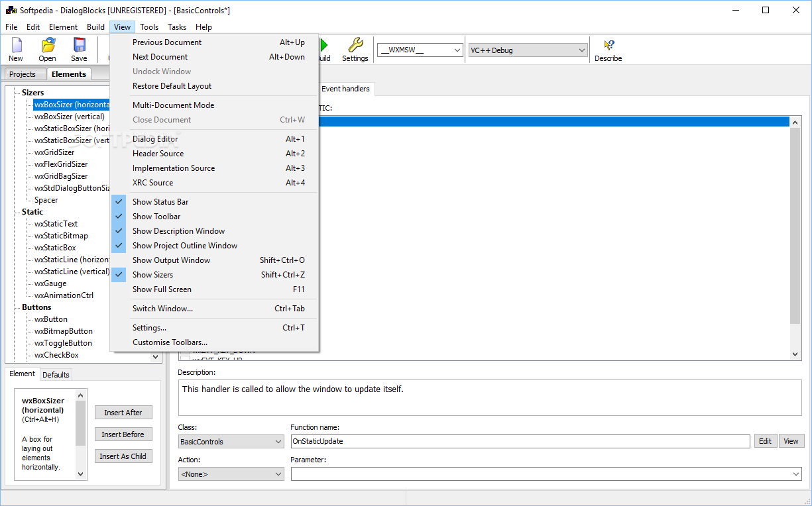Viewport: 812px width, 506px height.
Task: Toggle Show Description Window option
Action: 215,231
